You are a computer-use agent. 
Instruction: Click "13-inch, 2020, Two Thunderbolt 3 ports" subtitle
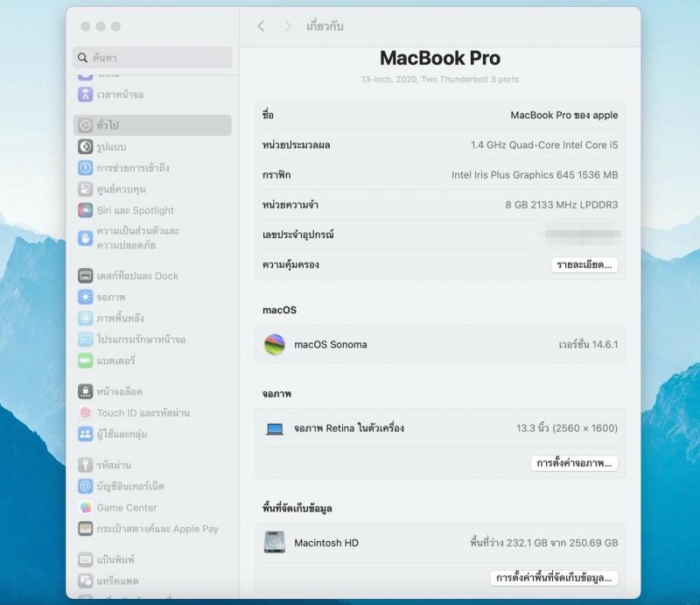point(440,80)
